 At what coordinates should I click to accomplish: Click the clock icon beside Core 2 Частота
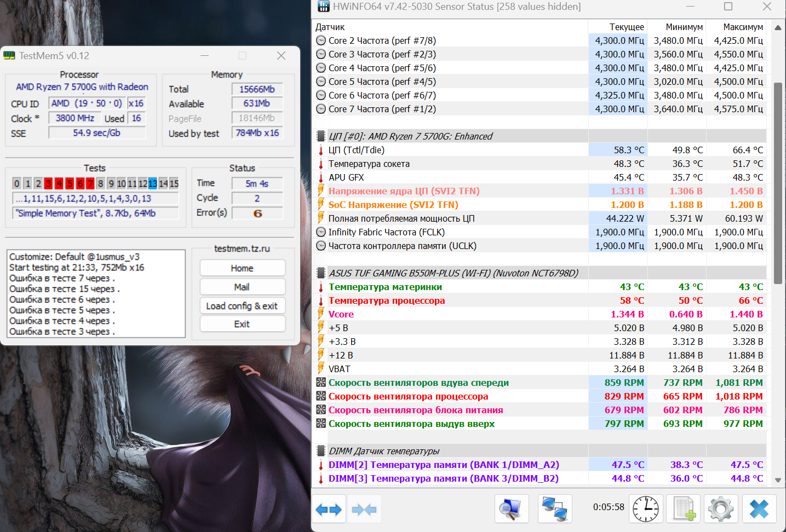point(321,41)
